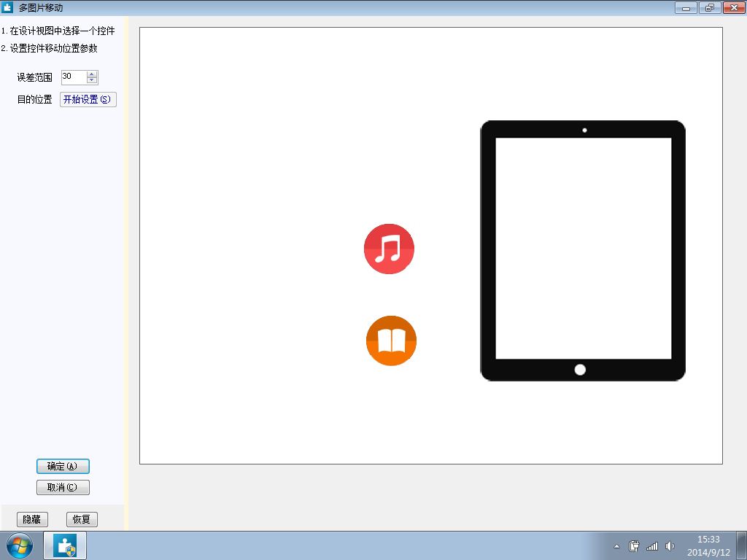747x560 pixels.
Task: Open the Windows Start menu
Action: tap(20, 545)
